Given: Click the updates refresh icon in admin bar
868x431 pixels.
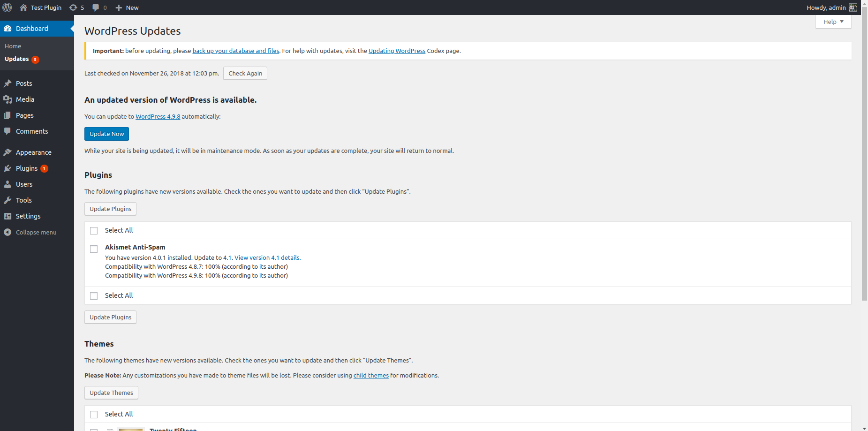Looking at the screenshot, I should pos(73,8).
